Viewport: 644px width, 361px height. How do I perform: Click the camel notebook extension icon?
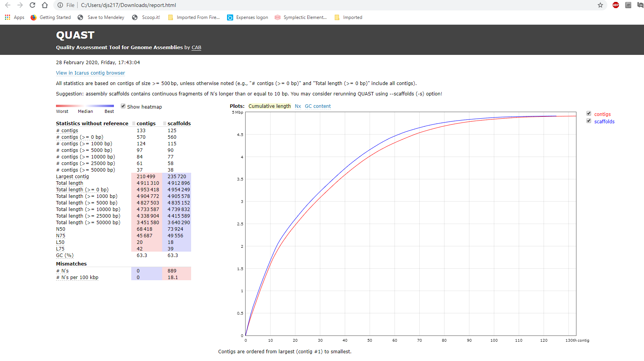628,5
